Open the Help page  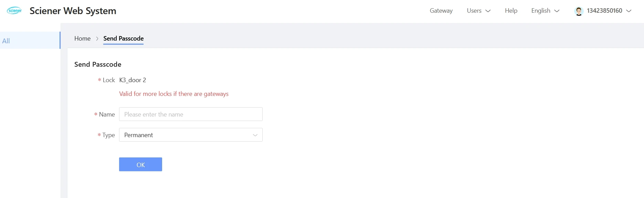tap(511, 11)
